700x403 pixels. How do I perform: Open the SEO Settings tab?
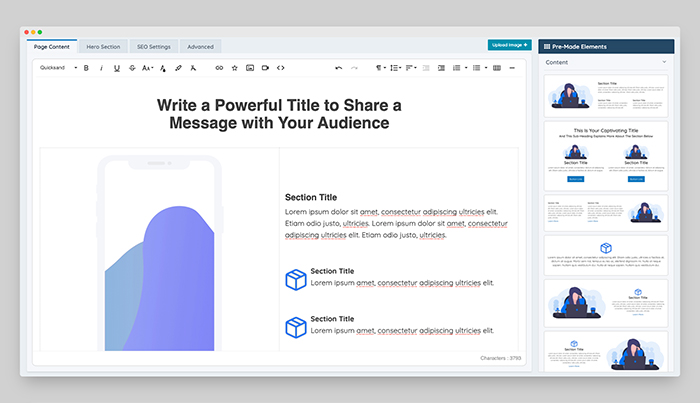153,47
